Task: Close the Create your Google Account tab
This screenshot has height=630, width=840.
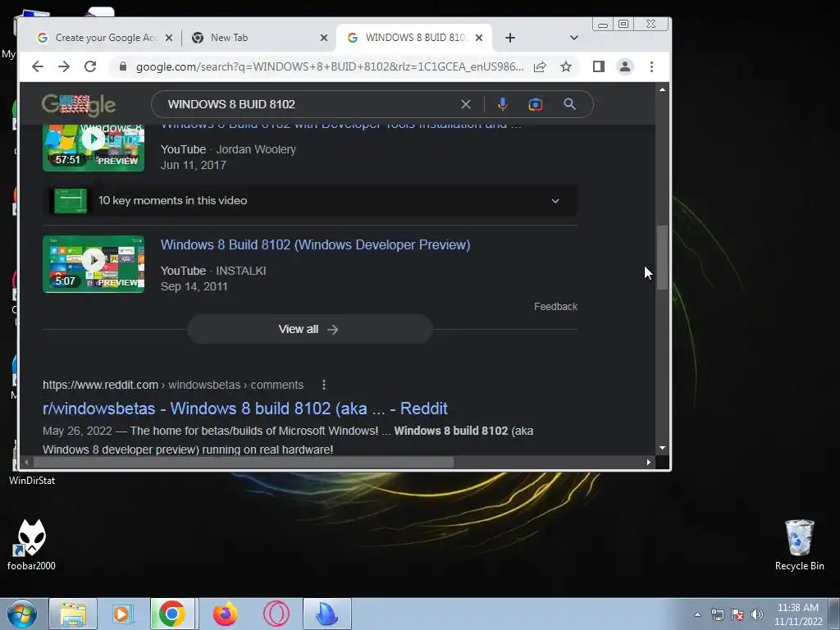Action: pos(169,38)
